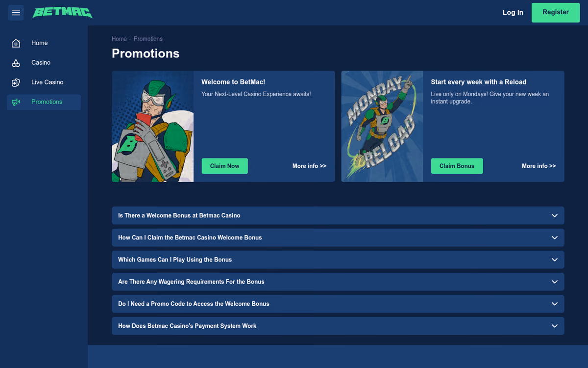Click the Welcome to BetMac! heading
The image size is (588, 368).
233,82
